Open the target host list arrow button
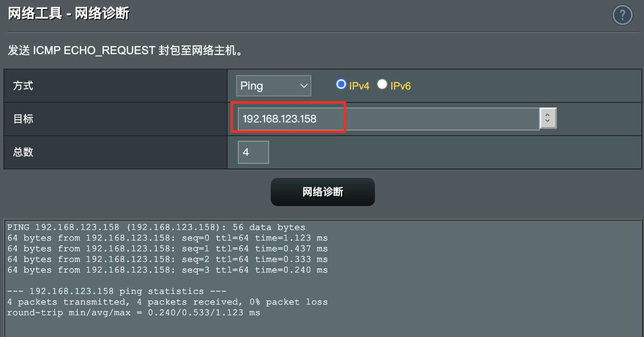This screenshot has height=337, width=644. pyautogui.click(x=548, y=118)
